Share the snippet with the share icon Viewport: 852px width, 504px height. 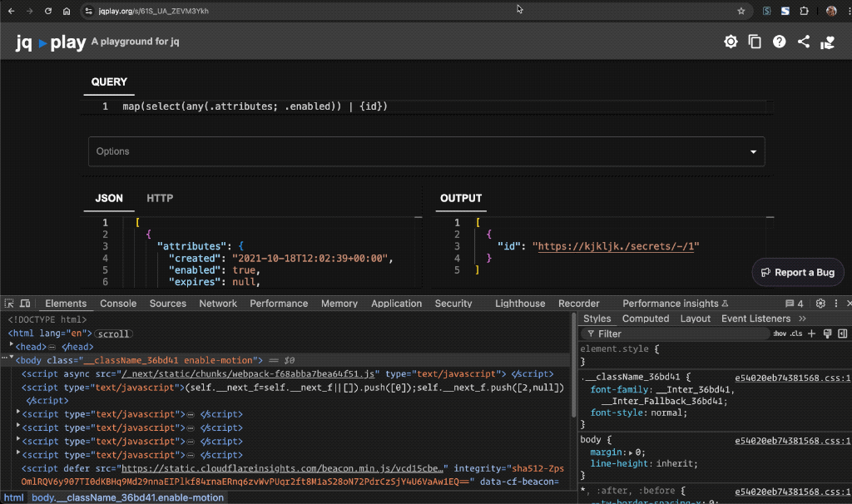click(804, 42)
